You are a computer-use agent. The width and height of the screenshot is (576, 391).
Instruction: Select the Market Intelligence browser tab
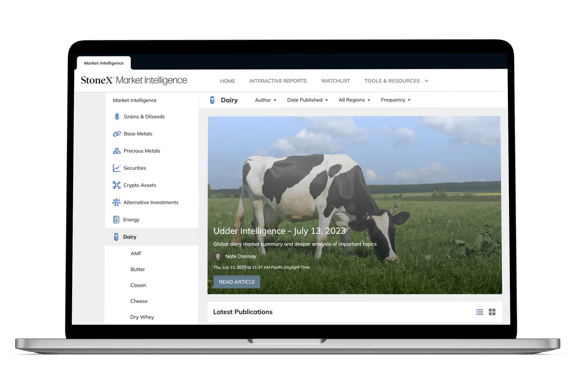[x=104, y=63]
